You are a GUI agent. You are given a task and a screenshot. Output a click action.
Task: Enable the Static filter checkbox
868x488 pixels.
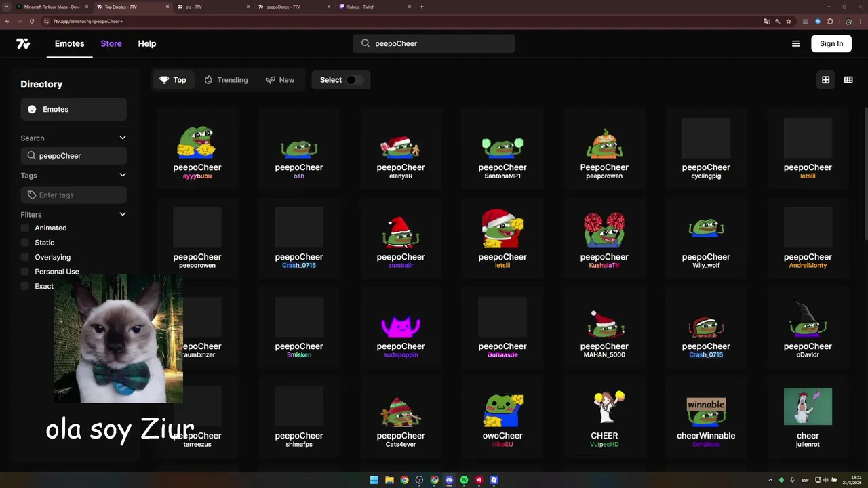tap(25, 243)
